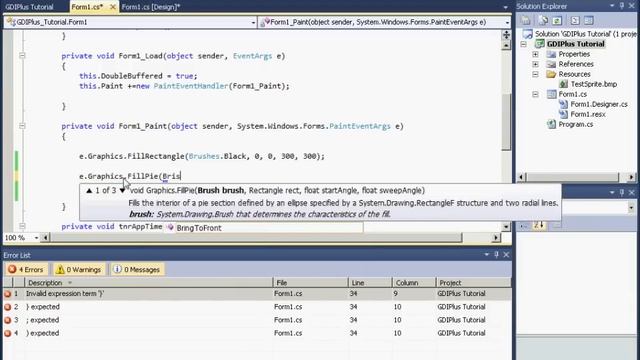
Task: Open the Properties panel object dropdown
Action: (x=631, y=208)
